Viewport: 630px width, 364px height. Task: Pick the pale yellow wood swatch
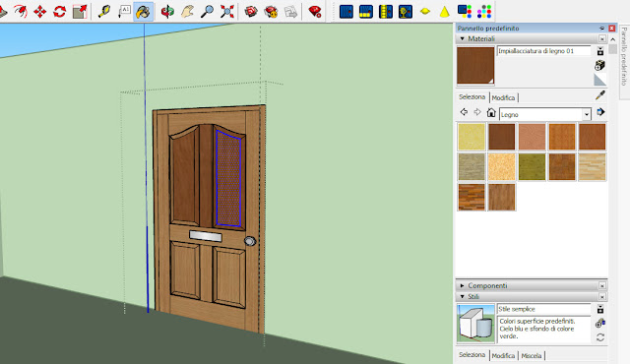point(472,137)
